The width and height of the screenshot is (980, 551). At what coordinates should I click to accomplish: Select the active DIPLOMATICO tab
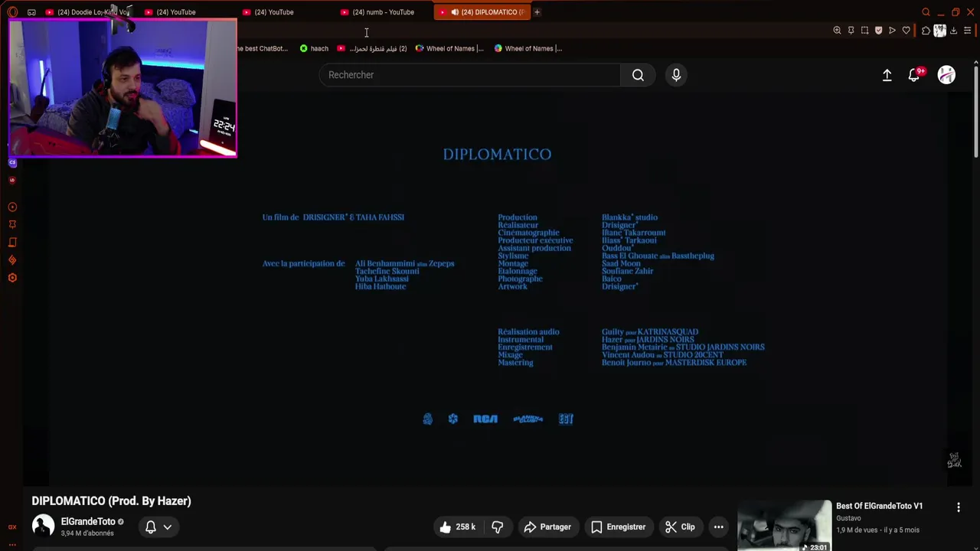pos(482,12)
